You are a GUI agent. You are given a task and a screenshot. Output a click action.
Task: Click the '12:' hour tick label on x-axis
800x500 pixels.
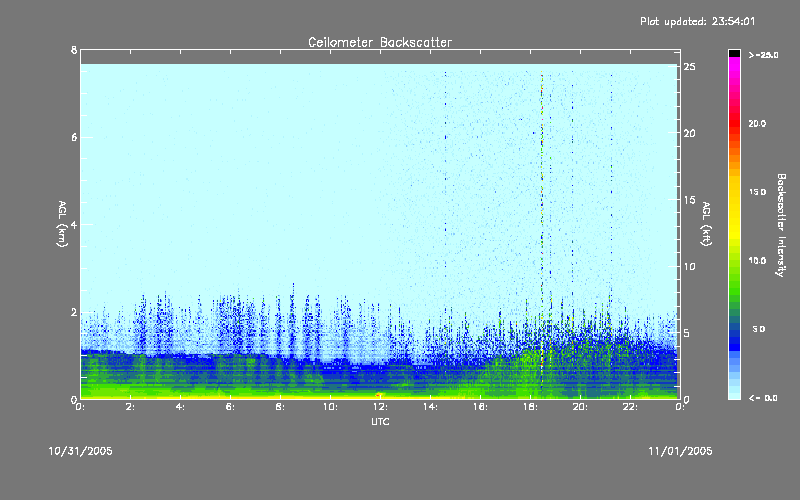point(381,407)
